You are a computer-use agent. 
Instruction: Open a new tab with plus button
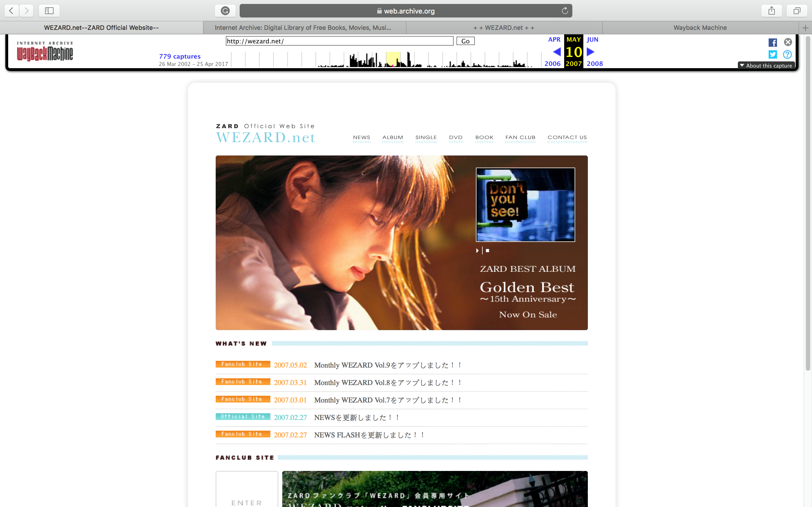click(805, 28)
